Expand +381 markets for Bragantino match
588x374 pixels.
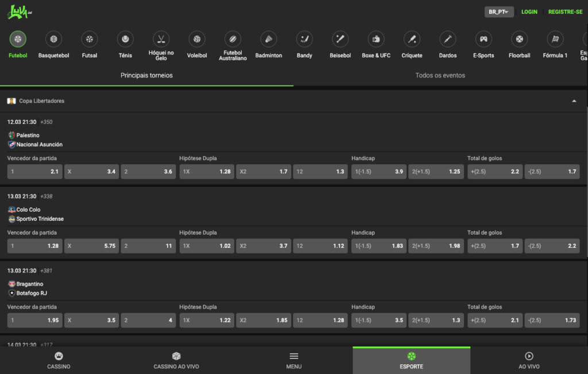point(47,271)
